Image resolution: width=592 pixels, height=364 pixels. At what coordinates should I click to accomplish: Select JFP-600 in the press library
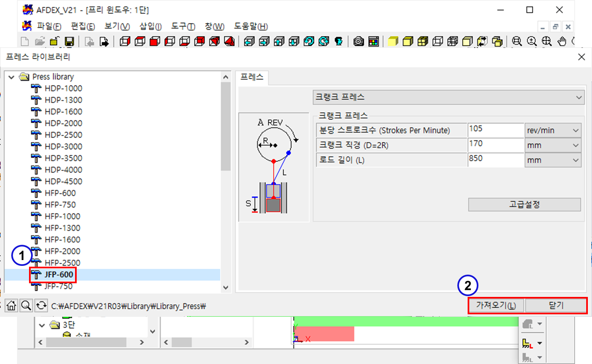(58, 275)
